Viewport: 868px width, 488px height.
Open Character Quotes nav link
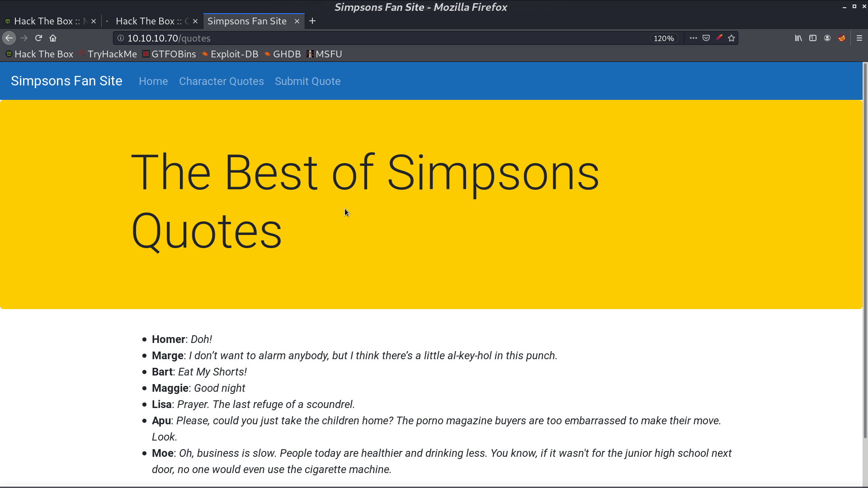pyautogui.click(x=222, y=81)
